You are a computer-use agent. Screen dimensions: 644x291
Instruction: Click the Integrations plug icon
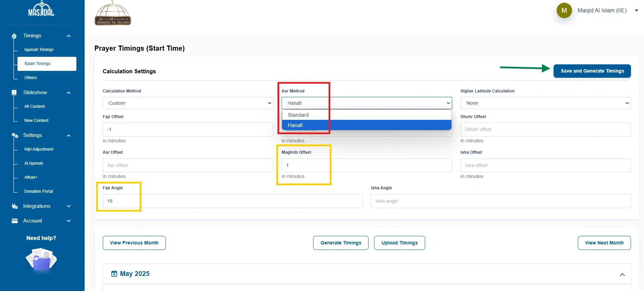[15, 206]
